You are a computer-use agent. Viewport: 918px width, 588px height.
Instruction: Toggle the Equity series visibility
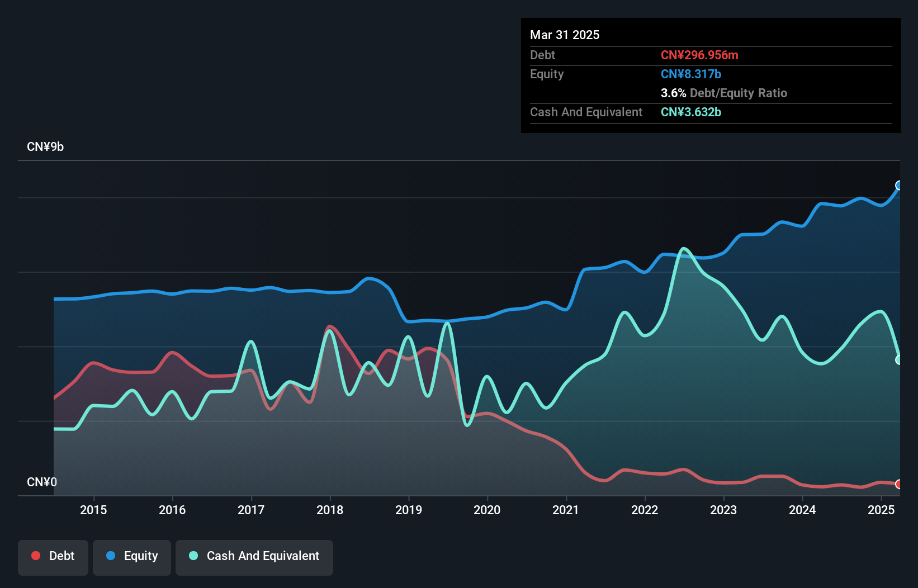(x=131, y=556)
